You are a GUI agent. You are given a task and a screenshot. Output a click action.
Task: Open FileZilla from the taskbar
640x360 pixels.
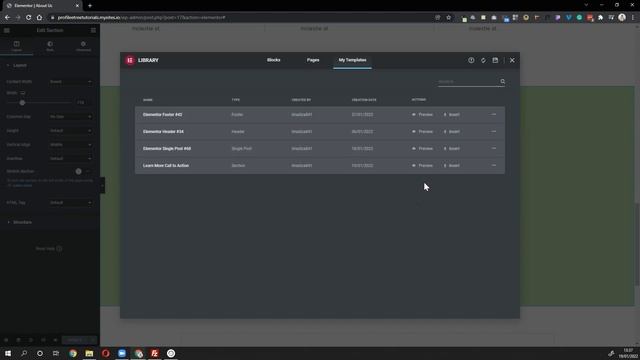[155, 353]
